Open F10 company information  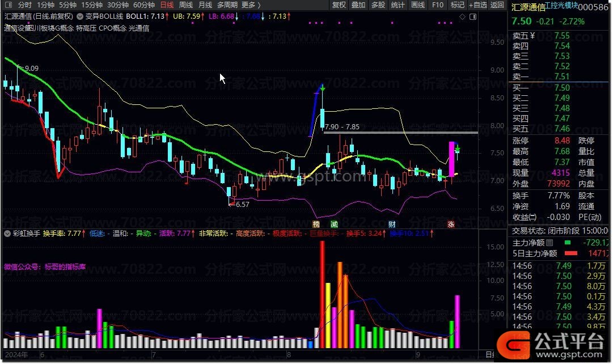pos(437,5)
